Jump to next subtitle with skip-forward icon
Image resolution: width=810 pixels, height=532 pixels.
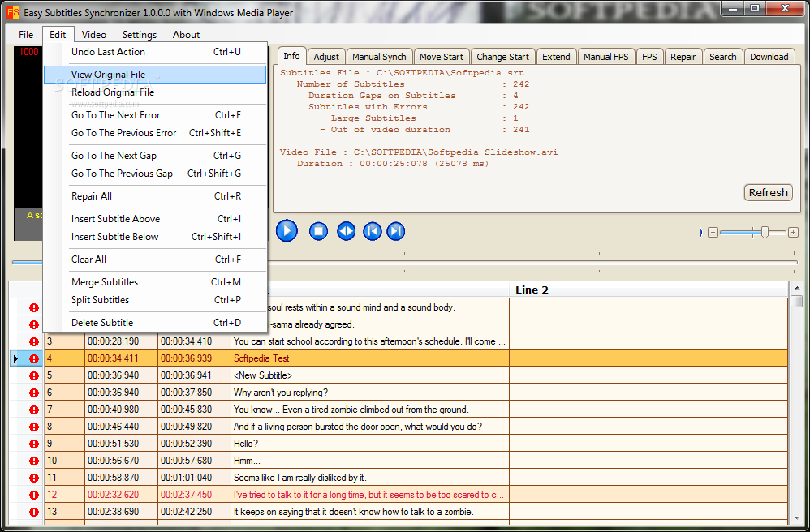(x=396, y=230)
